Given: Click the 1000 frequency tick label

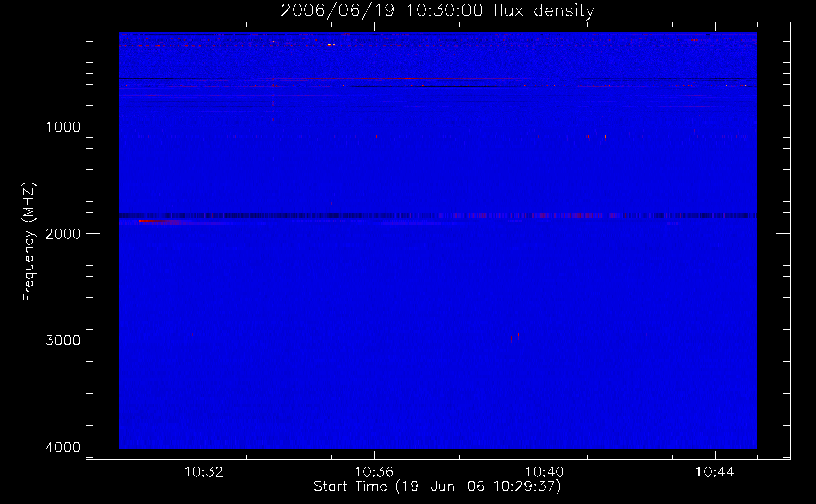Looking at the screenshot, I should coord(63,127).
